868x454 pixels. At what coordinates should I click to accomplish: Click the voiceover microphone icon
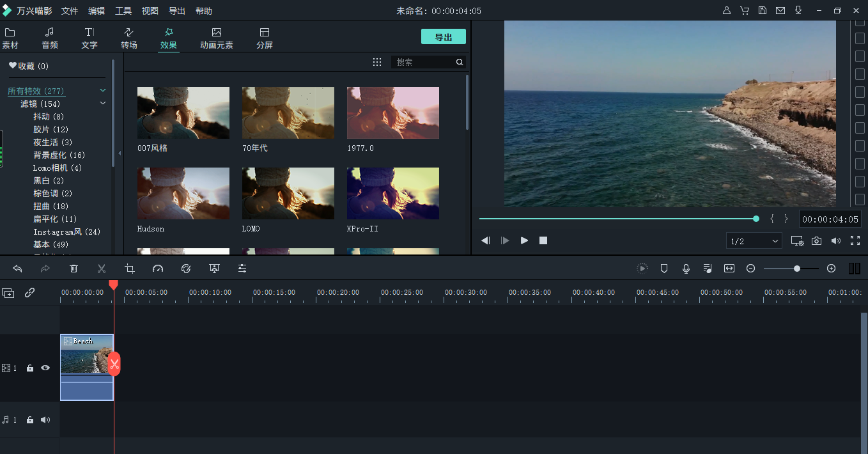click(686, 269)
